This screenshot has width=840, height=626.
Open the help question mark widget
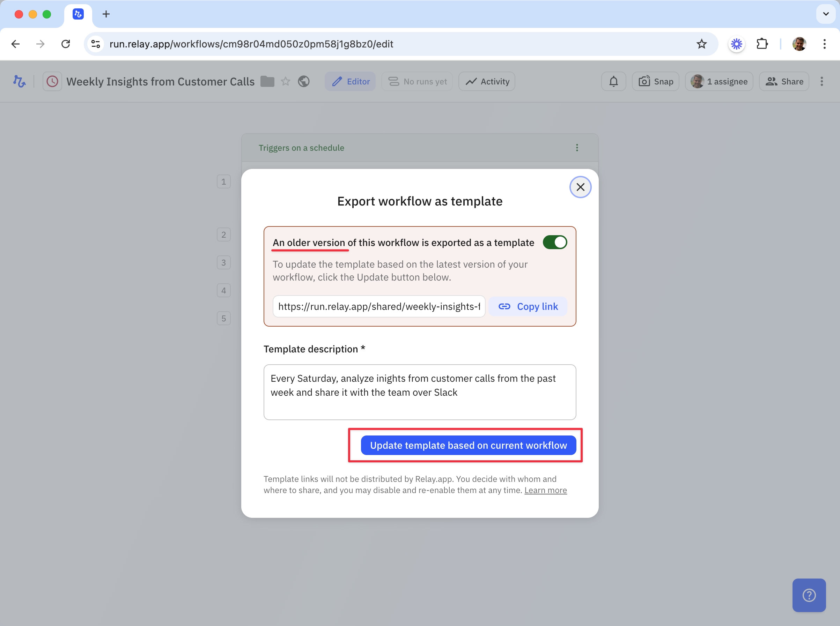809,595
